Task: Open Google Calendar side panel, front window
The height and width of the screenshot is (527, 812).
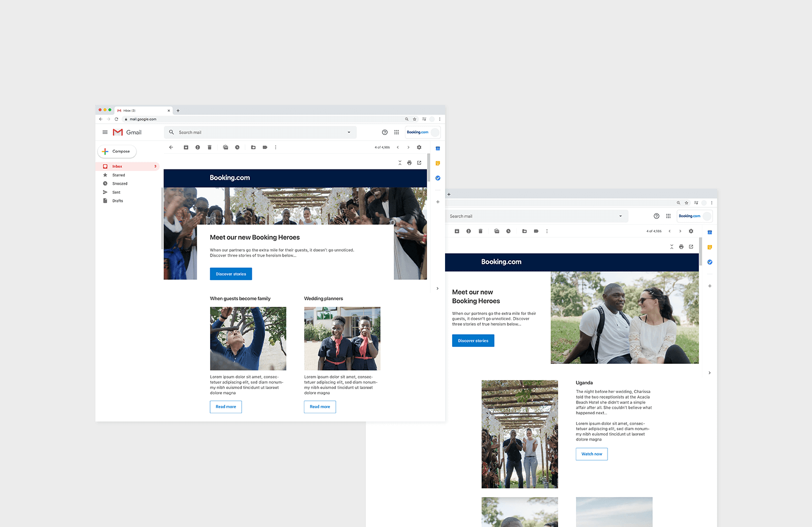Action: 438,149
